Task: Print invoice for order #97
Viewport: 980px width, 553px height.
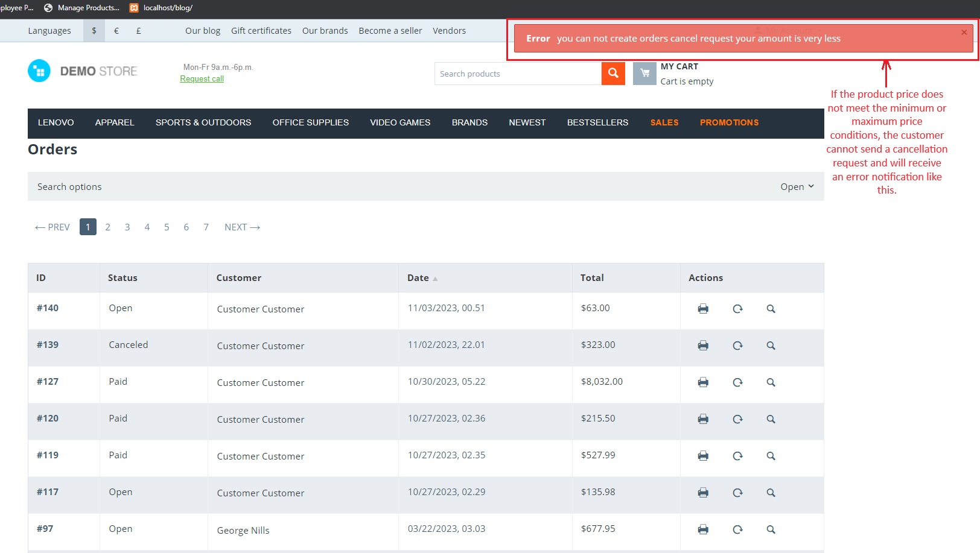Action: [703, 529]
